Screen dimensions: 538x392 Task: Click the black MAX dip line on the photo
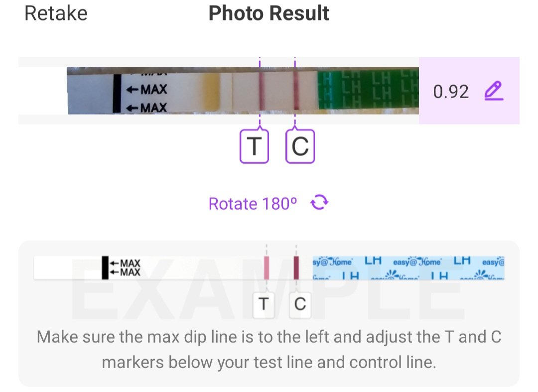pyautogui.click(x=117, y=93)
